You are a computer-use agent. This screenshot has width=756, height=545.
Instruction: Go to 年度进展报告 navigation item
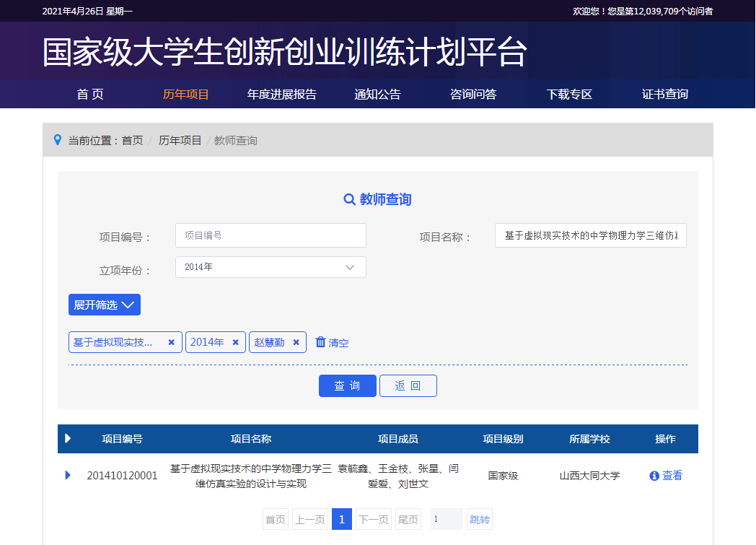tap(281, 95)
